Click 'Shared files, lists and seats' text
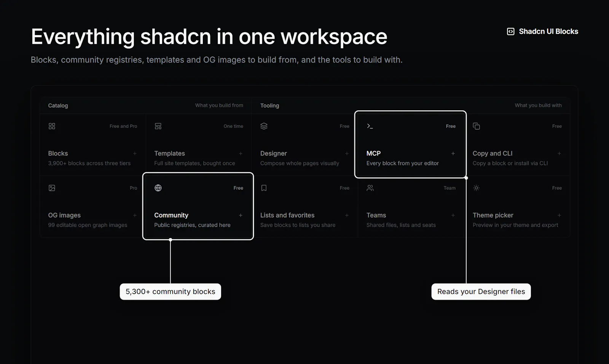 [401, 225]
